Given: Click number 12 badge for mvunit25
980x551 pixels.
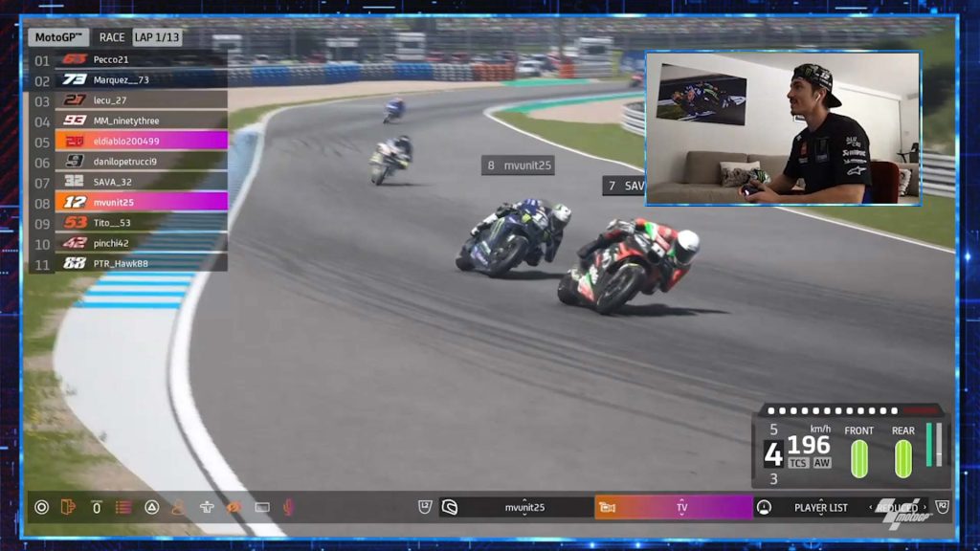Looking at the screenshot, I should [75, 203].
